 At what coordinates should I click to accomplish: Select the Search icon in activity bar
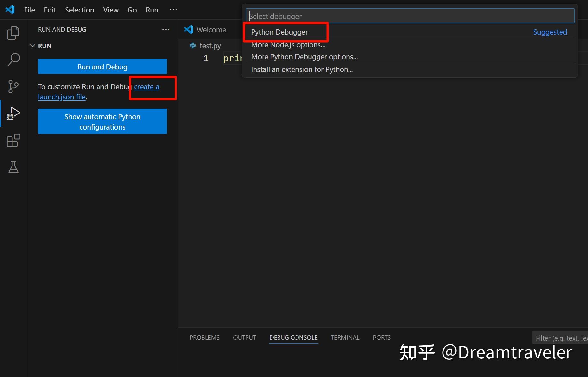pos(13,59)
